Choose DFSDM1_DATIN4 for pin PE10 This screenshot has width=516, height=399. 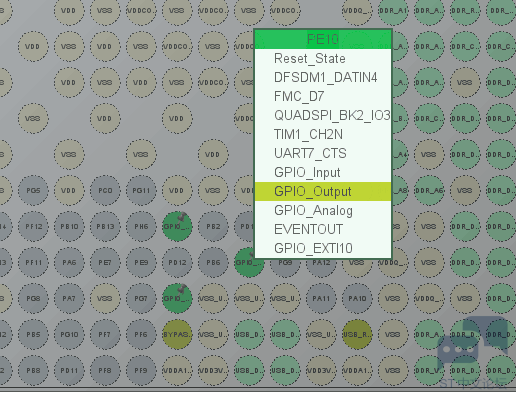pyautogui.click(x=323, y=77)
